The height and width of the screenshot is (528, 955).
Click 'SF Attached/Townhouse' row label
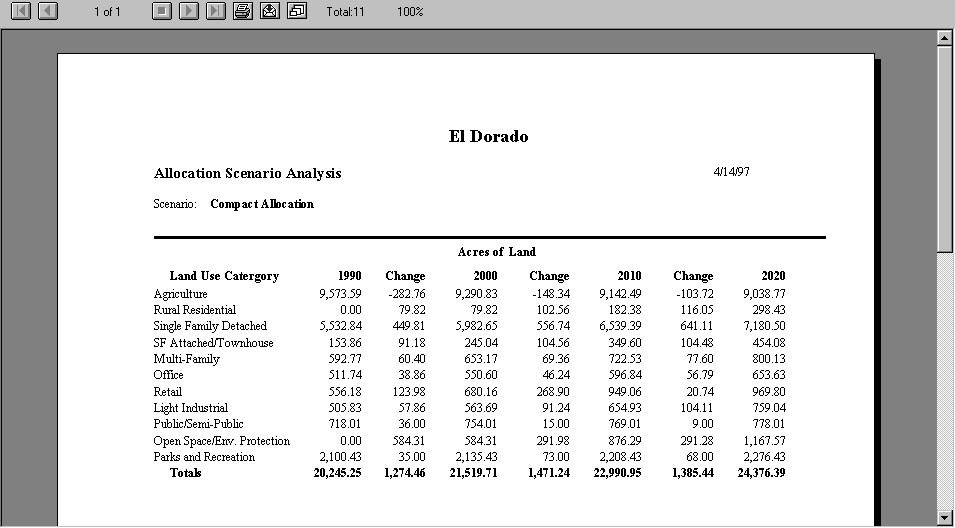[x=213, y=343]
